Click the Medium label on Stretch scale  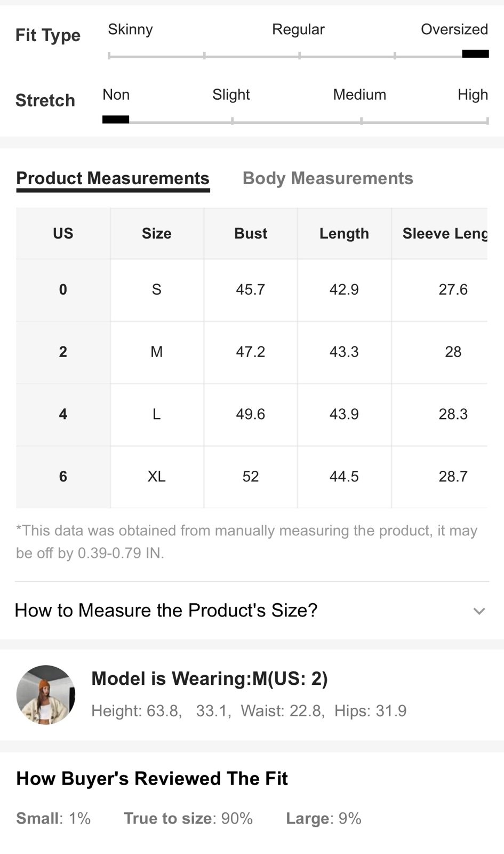click(359, 95)
